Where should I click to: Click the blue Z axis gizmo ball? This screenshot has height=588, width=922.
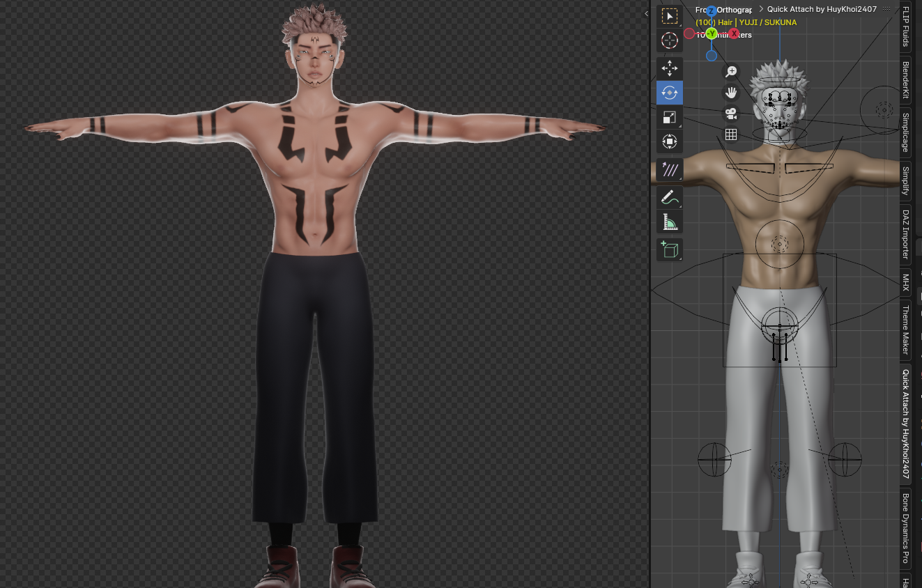pos(711,11)
